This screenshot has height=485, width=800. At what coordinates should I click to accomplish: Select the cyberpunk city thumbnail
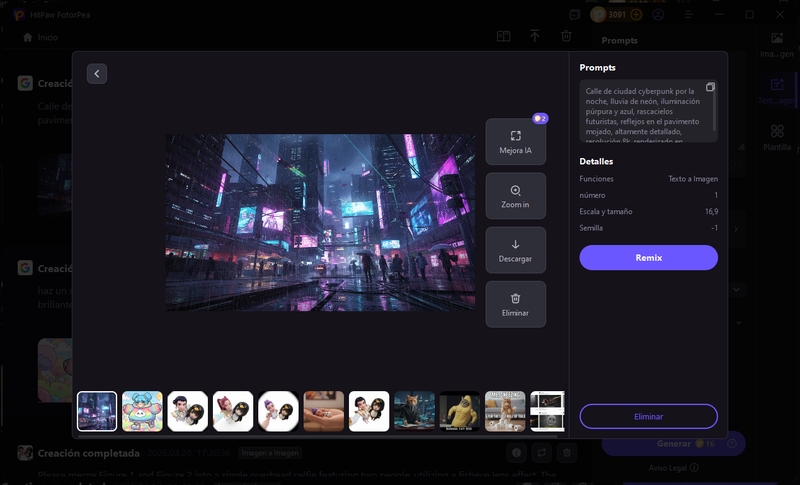97,411
